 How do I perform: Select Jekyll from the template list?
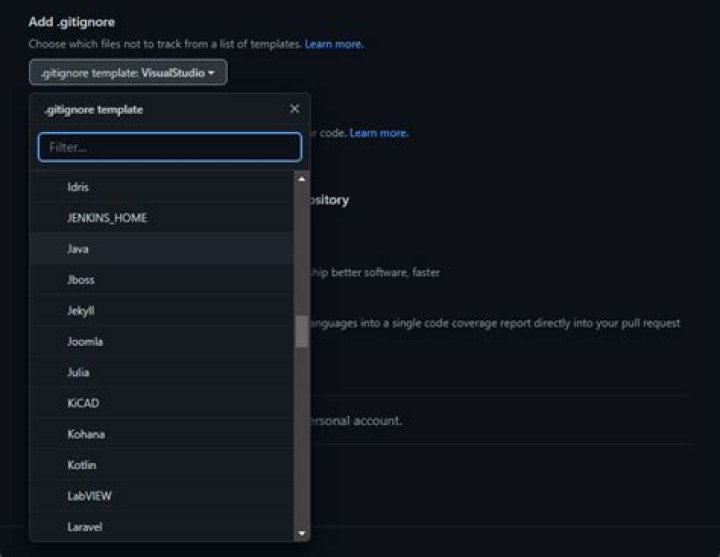(x=80, y=311)
